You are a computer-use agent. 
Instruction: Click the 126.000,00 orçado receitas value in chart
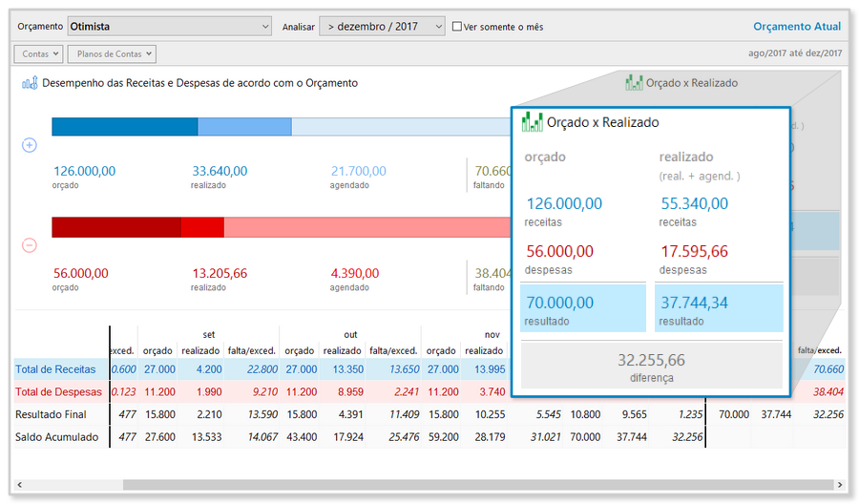(x=84, y=171)
